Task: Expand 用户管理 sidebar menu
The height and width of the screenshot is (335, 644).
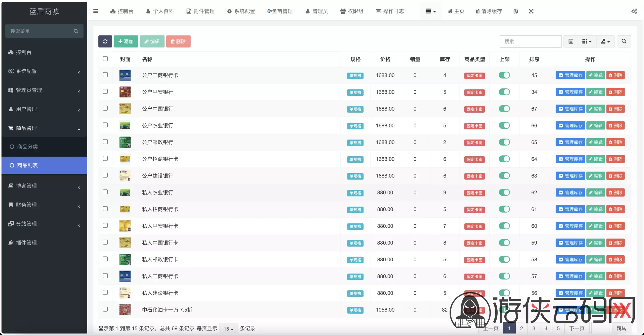Action: tap(44, 109)
